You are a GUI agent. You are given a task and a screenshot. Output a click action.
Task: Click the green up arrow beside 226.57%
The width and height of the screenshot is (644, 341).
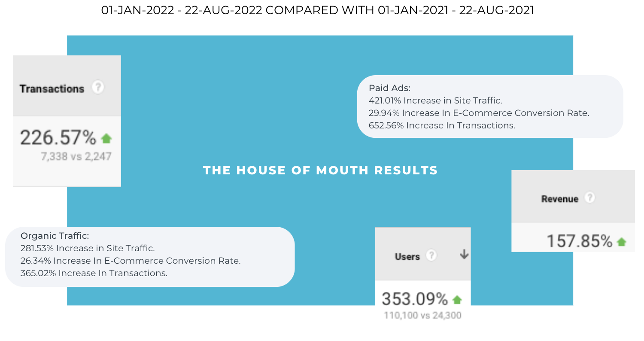[x=106, y=138]
